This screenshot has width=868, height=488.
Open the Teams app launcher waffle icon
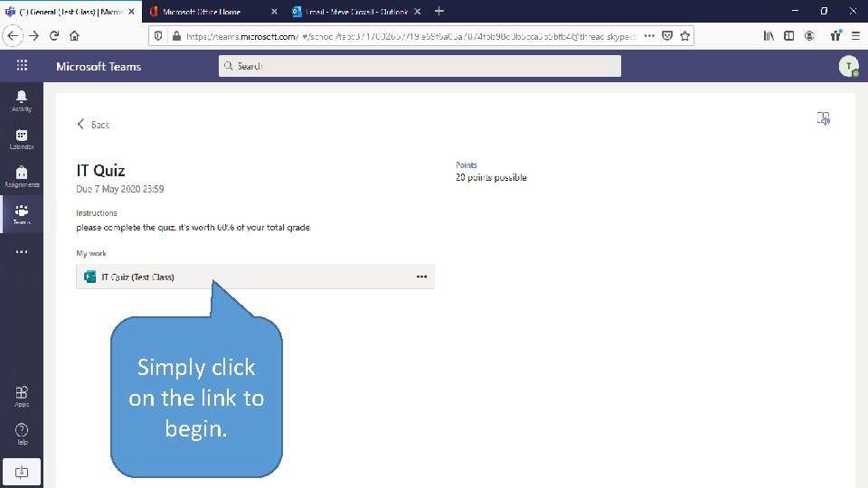(x=22, y=65)
